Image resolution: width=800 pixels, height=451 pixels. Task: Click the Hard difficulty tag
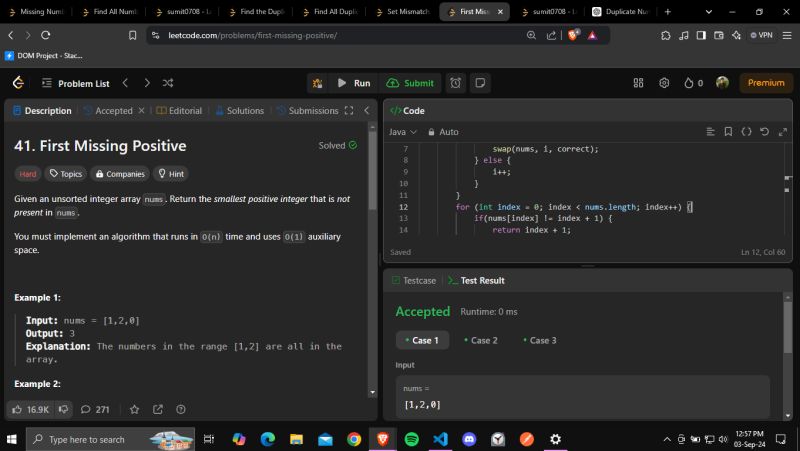(x=28, y=174)
